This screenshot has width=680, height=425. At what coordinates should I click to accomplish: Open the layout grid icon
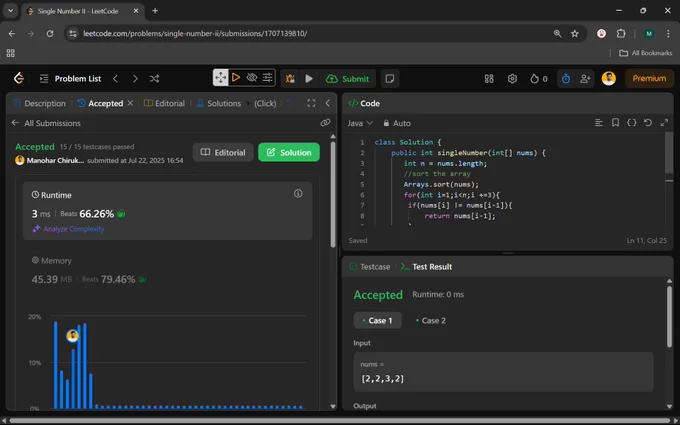tap(489, 78)
